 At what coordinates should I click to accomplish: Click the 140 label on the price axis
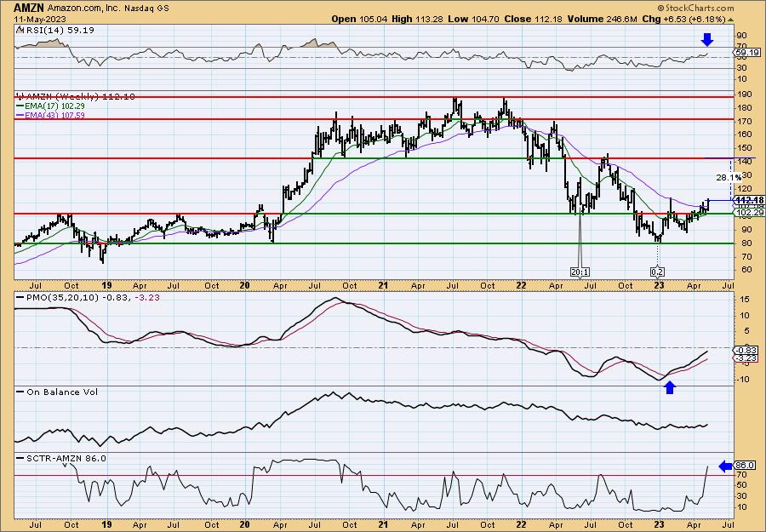coord(744,162)
